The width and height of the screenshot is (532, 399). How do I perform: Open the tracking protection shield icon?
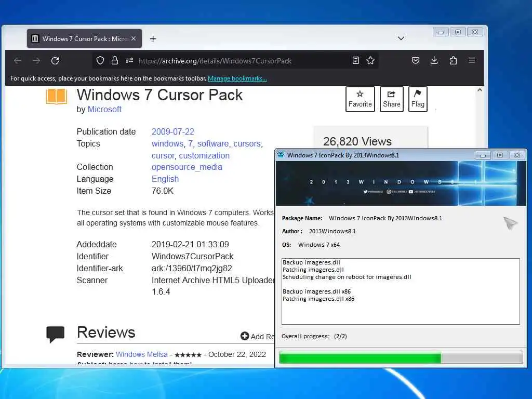point(100,60)
